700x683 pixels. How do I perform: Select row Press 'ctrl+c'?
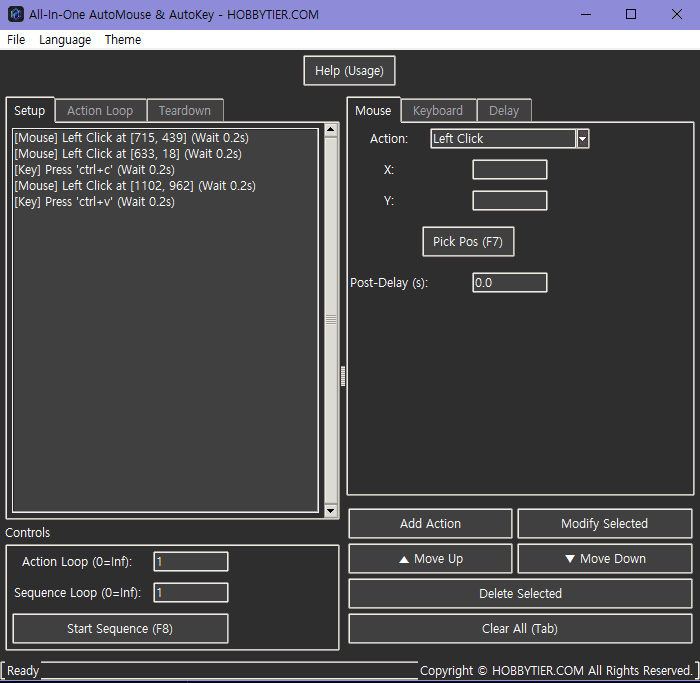[166, 170]
